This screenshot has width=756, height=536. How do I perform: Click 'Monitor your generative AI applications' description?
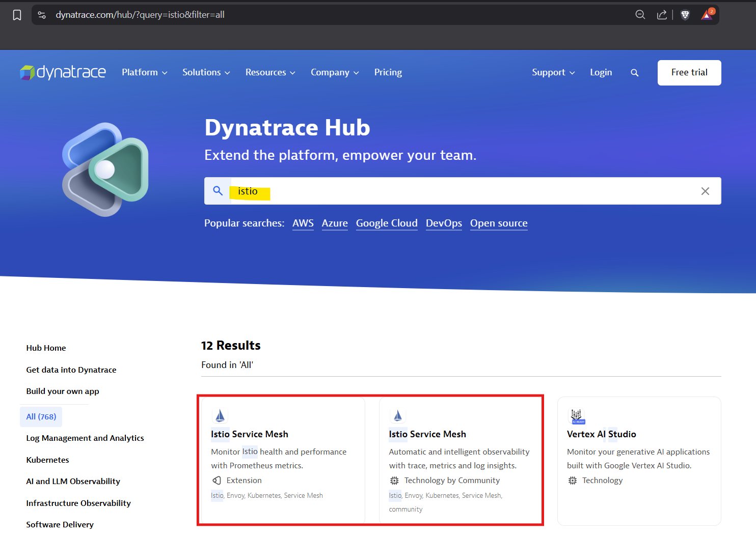(638, 459)
